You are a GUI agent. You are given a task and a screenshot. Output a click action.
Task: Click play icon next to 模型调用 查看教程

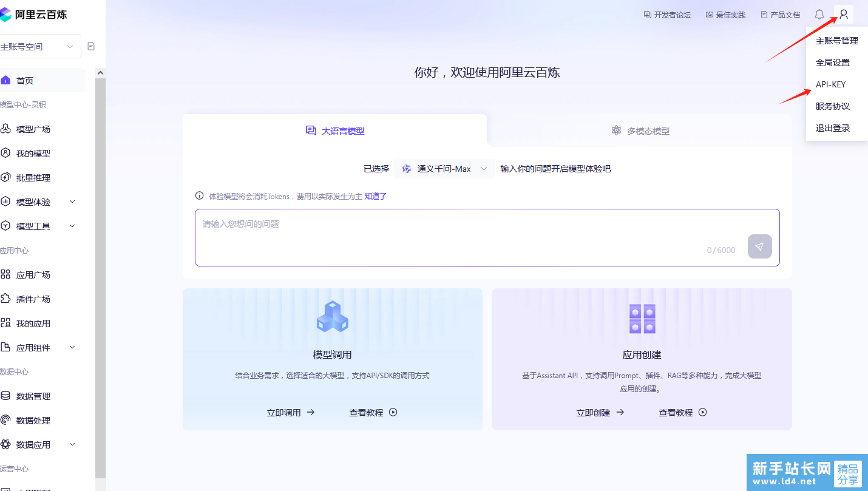click(x=393, y=412)
